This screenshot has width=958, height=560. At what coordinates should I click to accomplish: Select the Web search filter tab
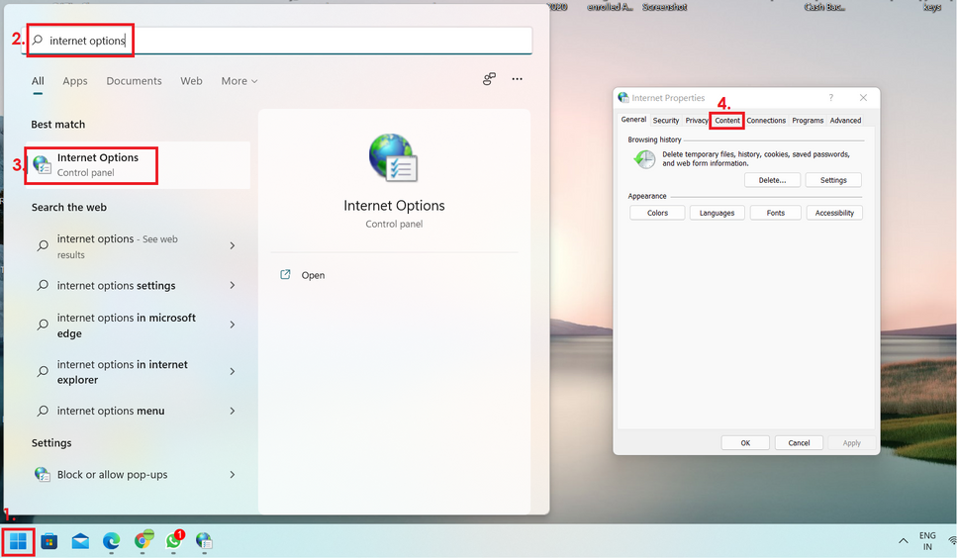(x=191, y=81)
